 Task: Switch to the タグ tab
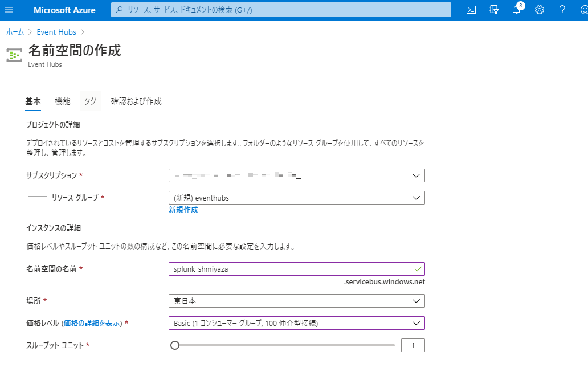[x=89, y=101]
